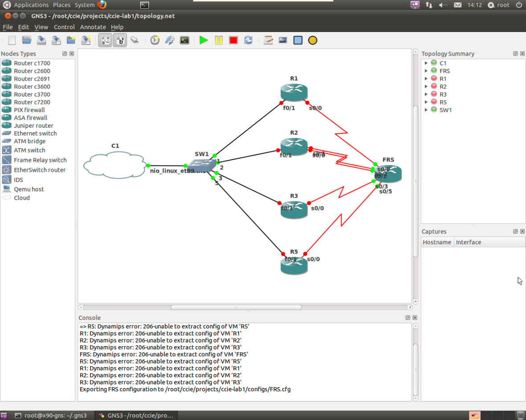Insert a picture into topology
The width and height of the screenshot is (526, 420).
pyautogui.click(x=283, y=40)
